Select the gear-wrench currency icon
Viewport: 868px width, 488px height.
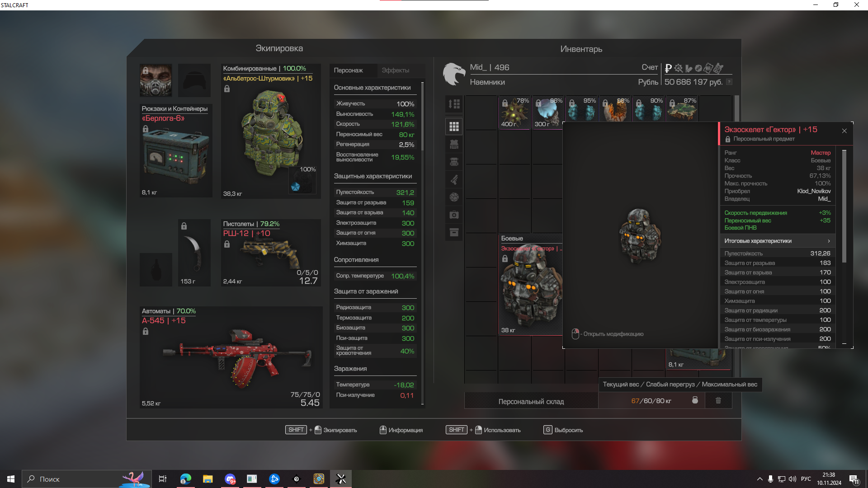click(x=678, y=68)
